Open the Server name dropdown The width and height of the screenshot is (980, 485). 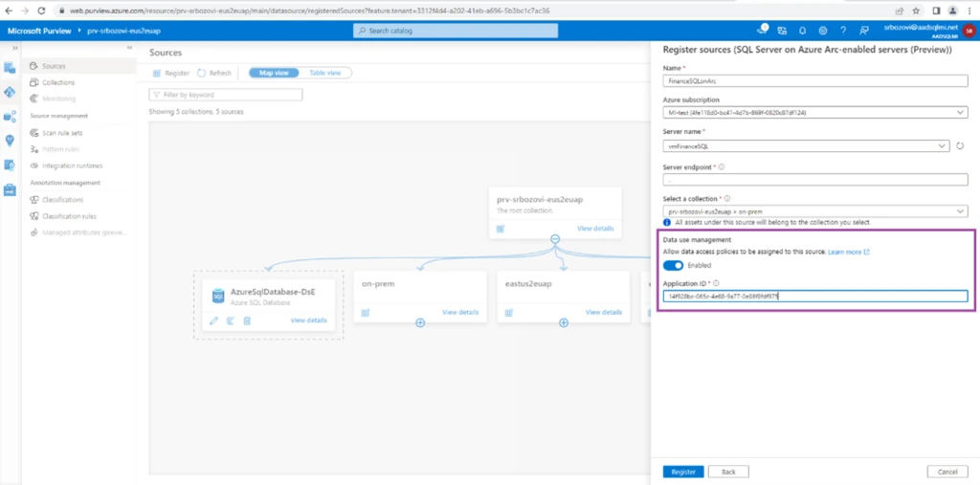[x=806, y=145]
